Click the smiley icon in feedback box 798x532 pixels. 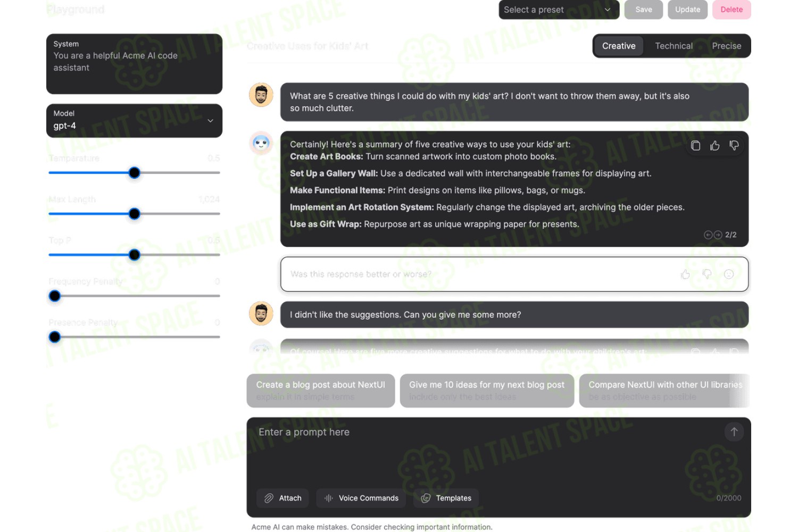click(x=729, y=274)
